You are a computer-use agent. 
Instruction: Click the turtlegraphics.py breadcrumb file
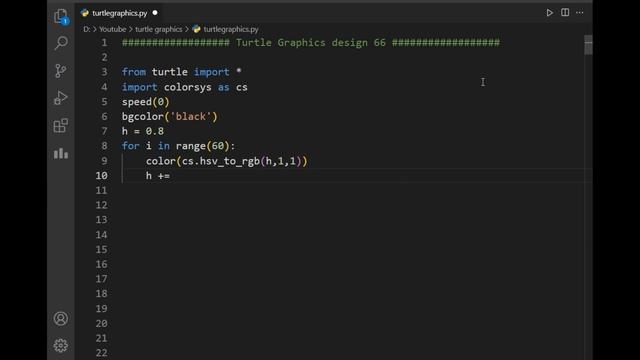[231, 29]
